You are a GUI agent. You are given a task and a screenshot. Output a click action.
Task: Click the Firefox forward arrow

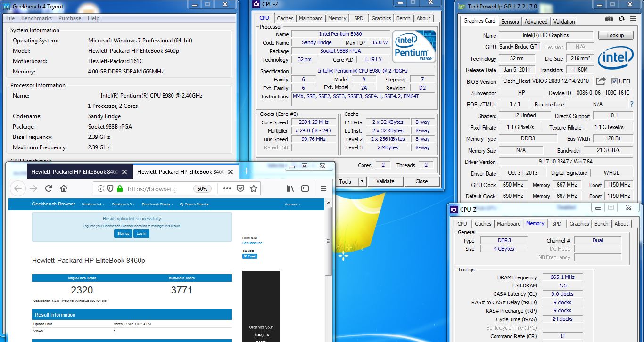point(33,188)
